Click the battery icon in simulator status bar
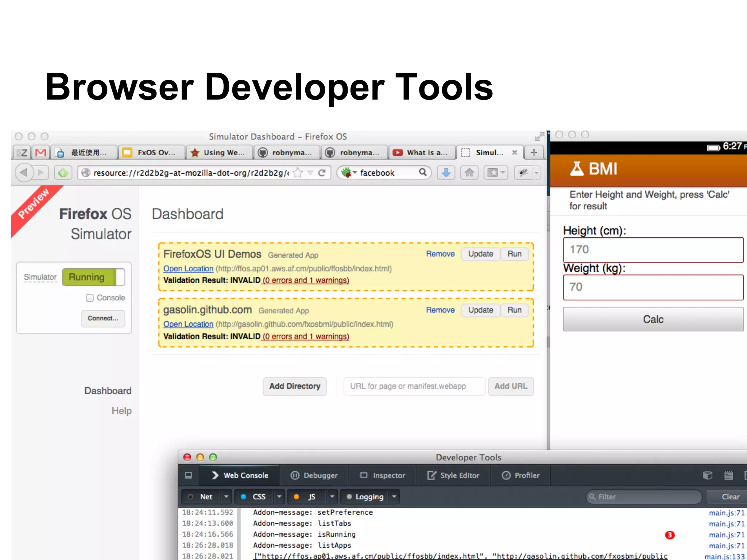This screenshot has height=560, width=747. point(713,147)
